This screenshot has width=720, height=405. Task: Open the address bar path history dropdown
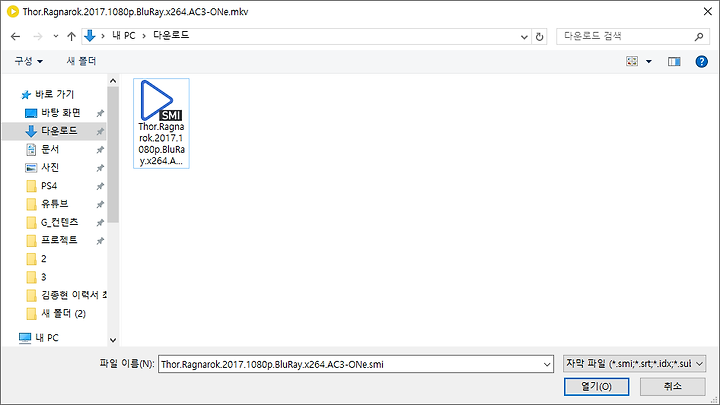[x=524, y=37]
